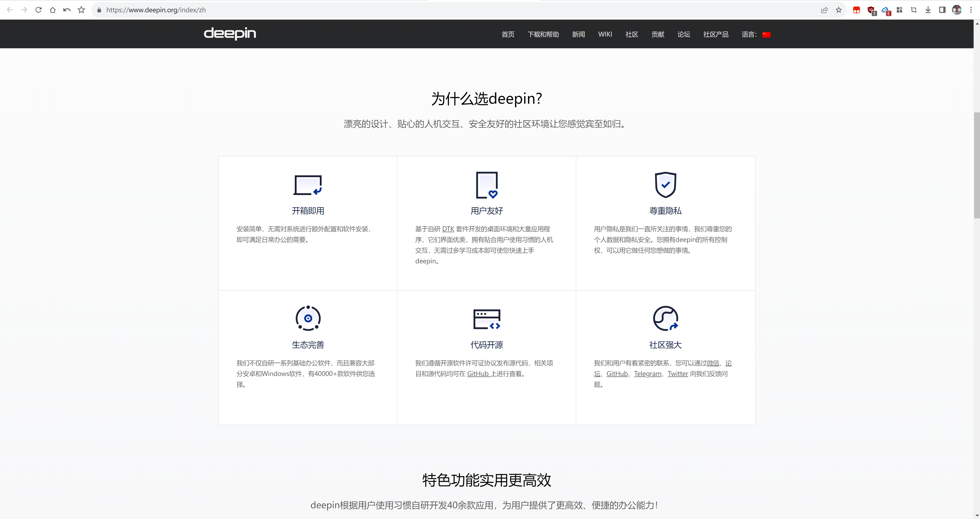Click the code icon above 代码开源
The width and height of the screenshot is (980, 519).
486,319
